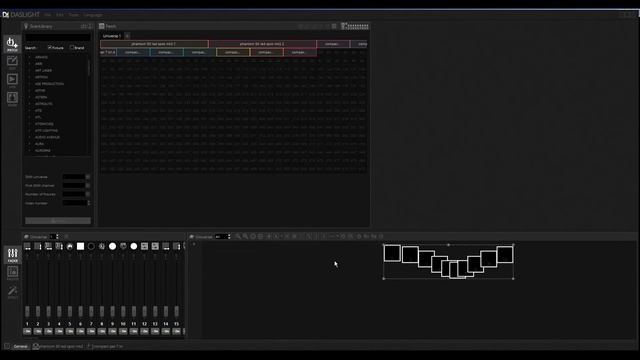Viewport: 640px width, 360px height.
Task: Click fader 14 slider handle
Action: click(x=166, y=311)
